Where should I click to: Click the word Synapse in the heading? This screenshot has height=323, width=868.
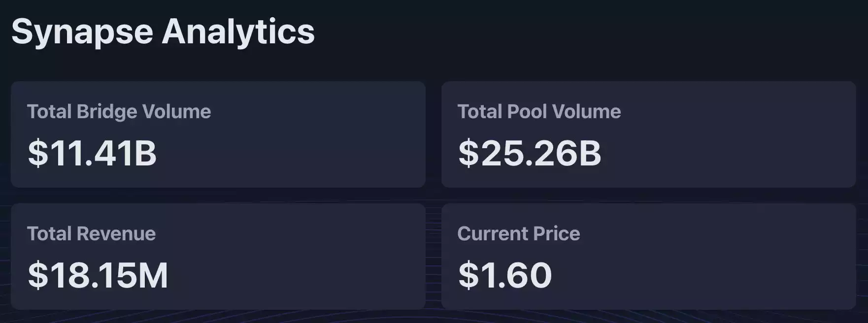click(82, 32)
